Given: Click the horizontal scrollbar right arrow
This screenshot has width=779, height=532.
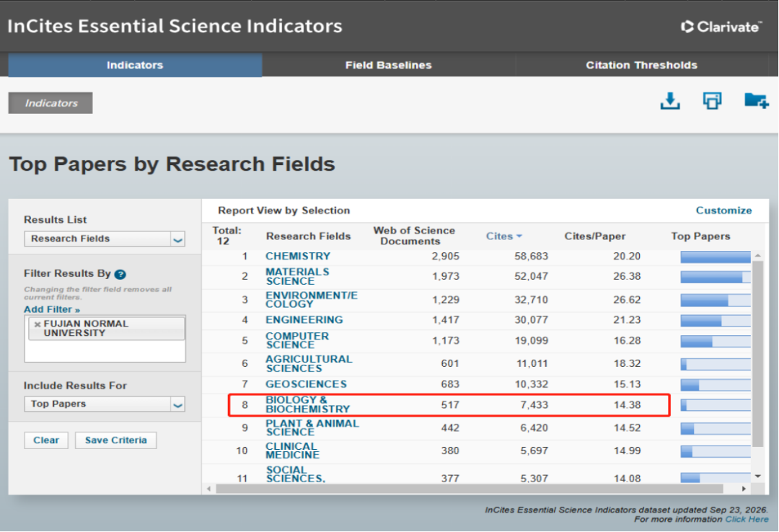Looking at the screenshot, I should click(744, 489).
